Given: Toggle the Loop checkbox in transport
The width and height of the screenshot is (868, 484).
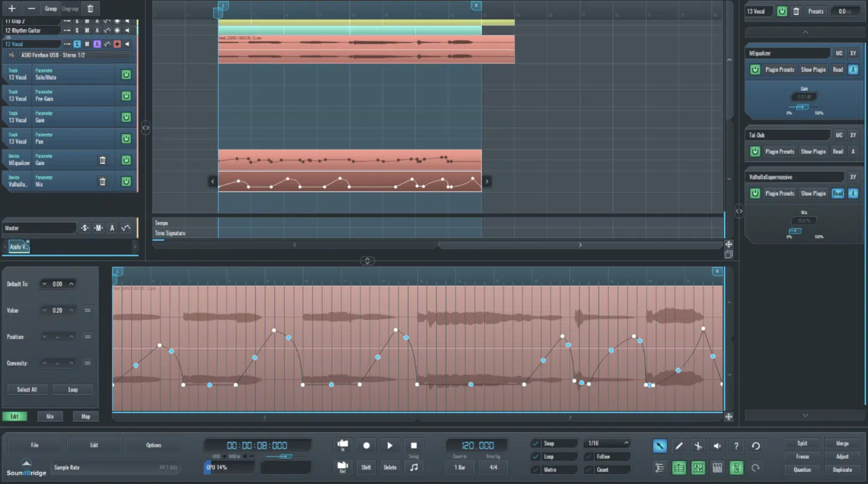Looking at the screenshot, I should pos(536,456).
